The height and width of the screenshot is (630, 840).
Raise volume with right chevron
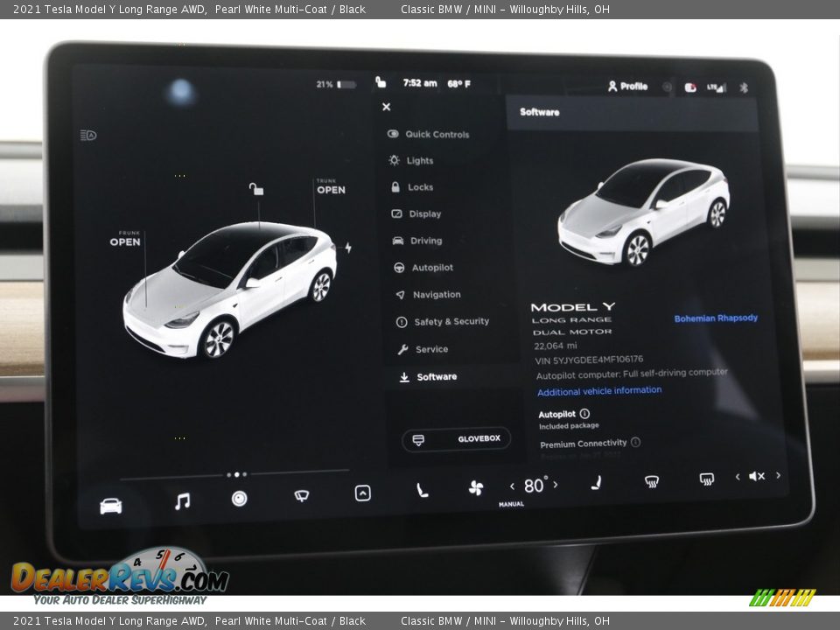[x=778, y=475]
